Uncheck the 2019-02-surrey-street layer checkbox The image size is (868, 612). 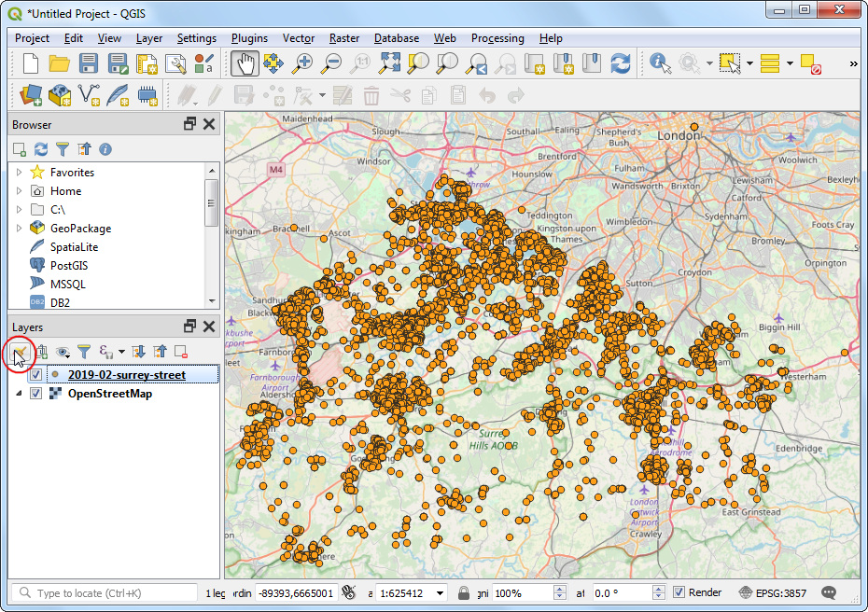[x=36, y=375]
